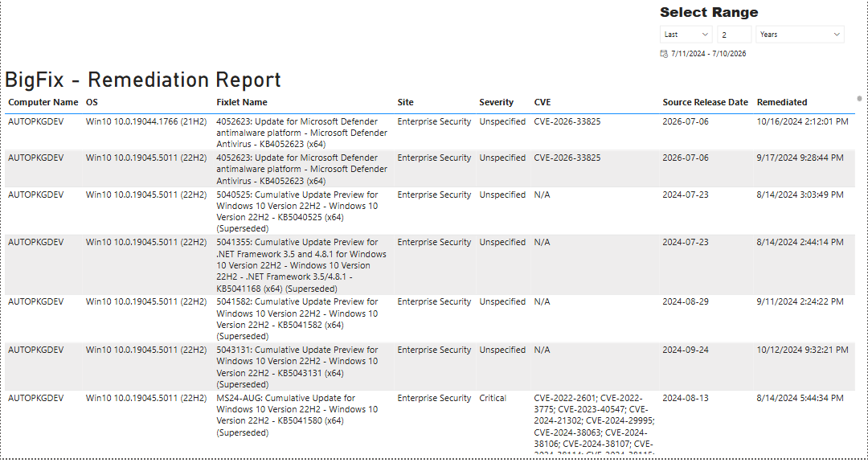The image size is (868, 463).
Task: Click the table's vertical scrollbar handle
Action: click(859, 99)
